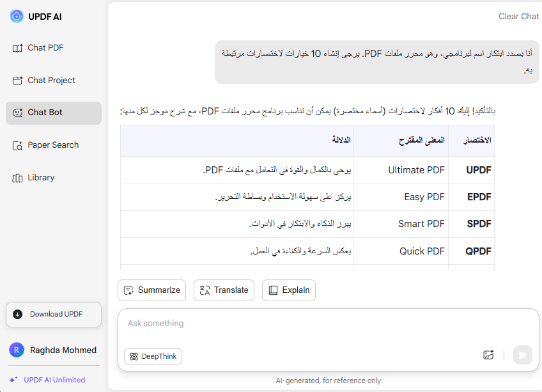Click the user's Arabic prompt message bubble
This screenshot has height=392, width=542.
point(376,62)
